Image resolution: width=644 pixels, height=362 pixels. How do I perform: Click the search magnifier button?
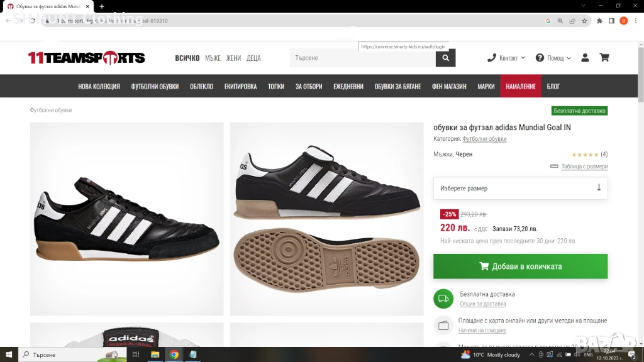point(445,58)
